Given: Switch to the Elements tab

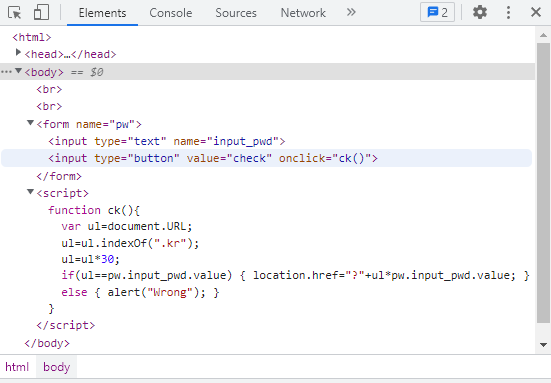Looking at the screenshot, I should coord(102,13).
